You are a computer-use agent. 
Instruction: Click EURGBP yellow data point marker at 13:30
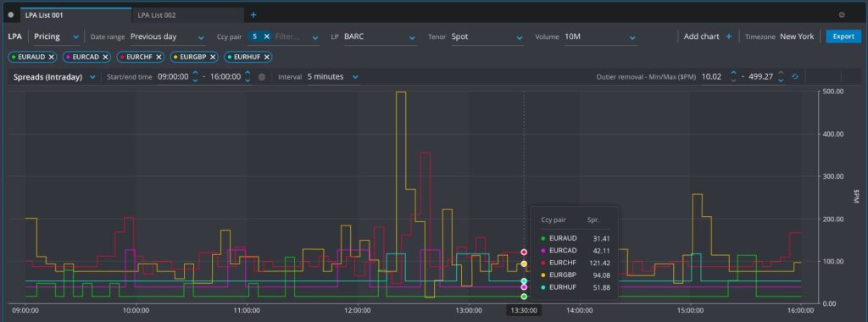point(524,264)
